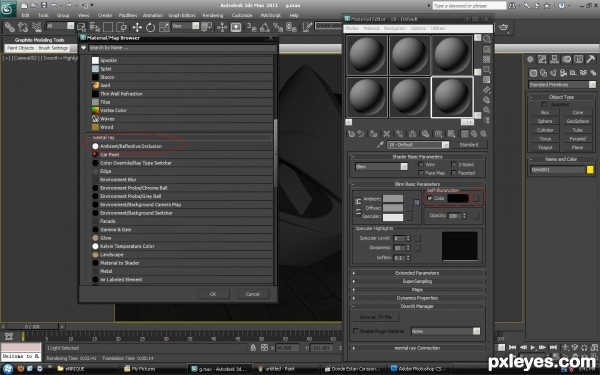The image size is (600, 375).
Task: Open the Modifiers menu
Action: pyautogui.click(x=128, y=15)
